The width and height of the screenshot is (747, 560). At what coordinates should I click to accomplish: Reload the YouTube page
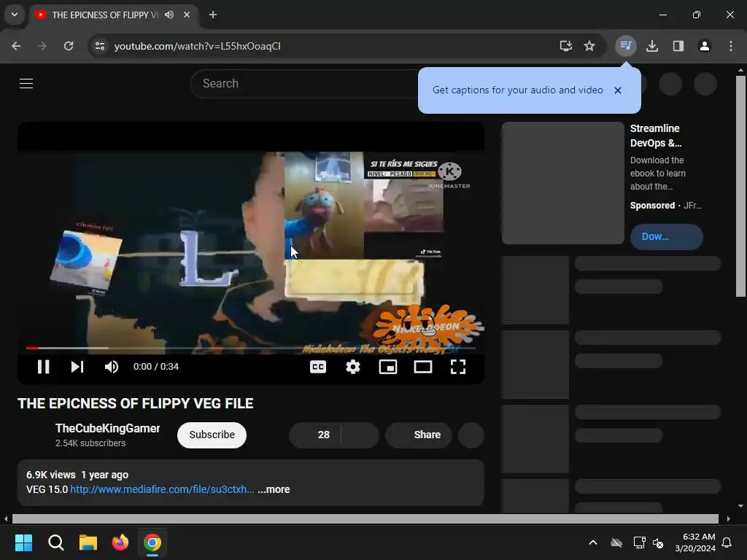tap(69, 46)
